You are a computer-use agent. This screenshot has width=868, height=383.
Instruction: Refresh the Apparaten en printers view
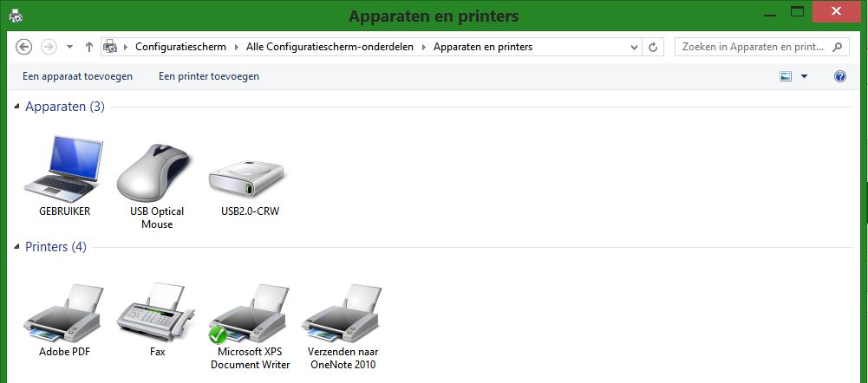[x=653, y=47]
